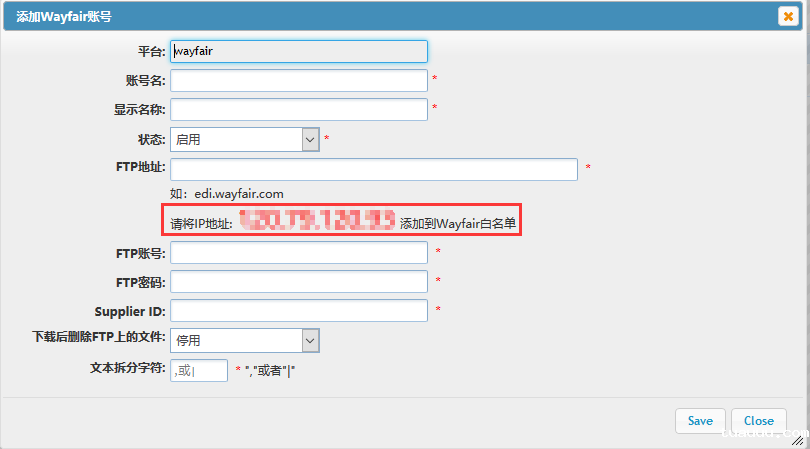Open the 状态 dropdown showing 启用
The width and height of the screenshot is (810, 449).
245,140
